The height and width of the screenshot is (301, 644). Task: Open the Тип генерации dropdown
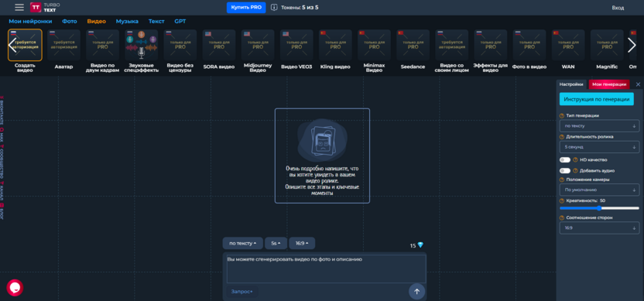point(599,125)
